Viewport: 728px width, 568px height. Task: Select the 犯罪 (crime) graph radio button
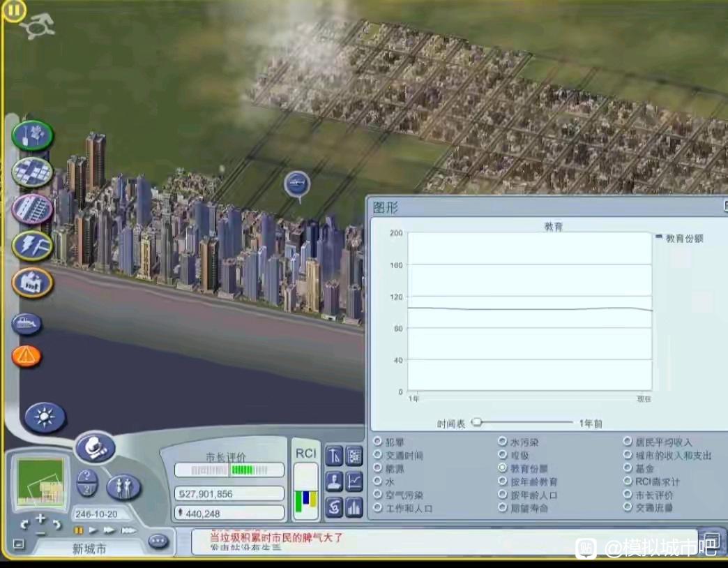point(378,442)
